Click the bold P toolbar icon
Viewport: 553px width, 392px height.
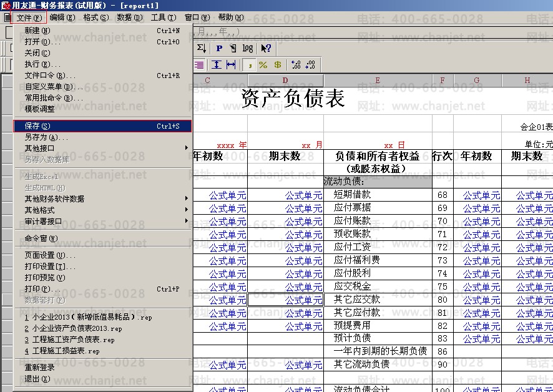(219, 48)
